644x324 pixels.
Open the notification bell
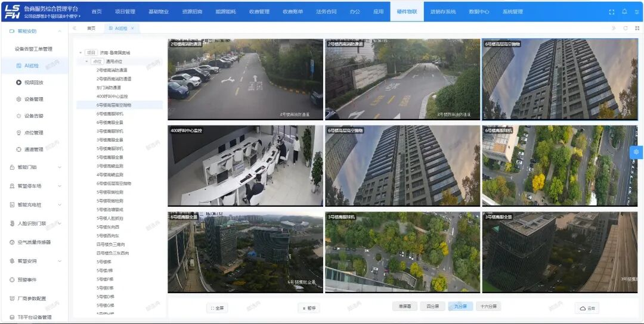click(624, 12)
